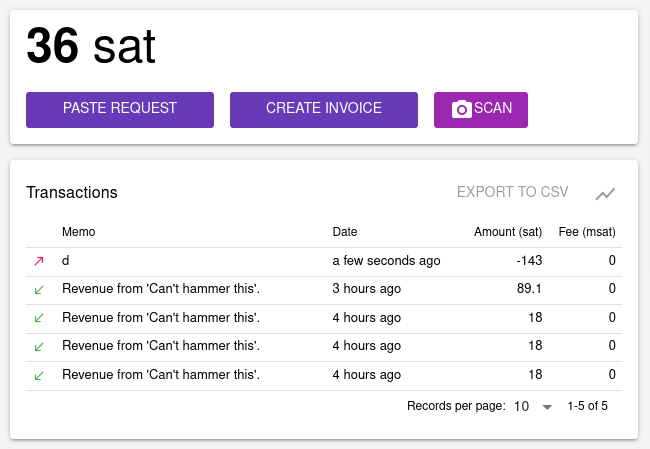Open the Create Invoice dialog
Viewport: 650px width, 449px height.
pos(324,110)
